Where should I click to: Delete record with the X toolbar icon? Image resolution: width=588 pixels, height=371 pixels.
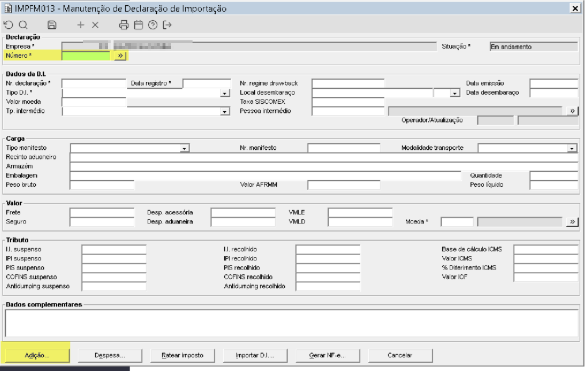pos(95,25)
